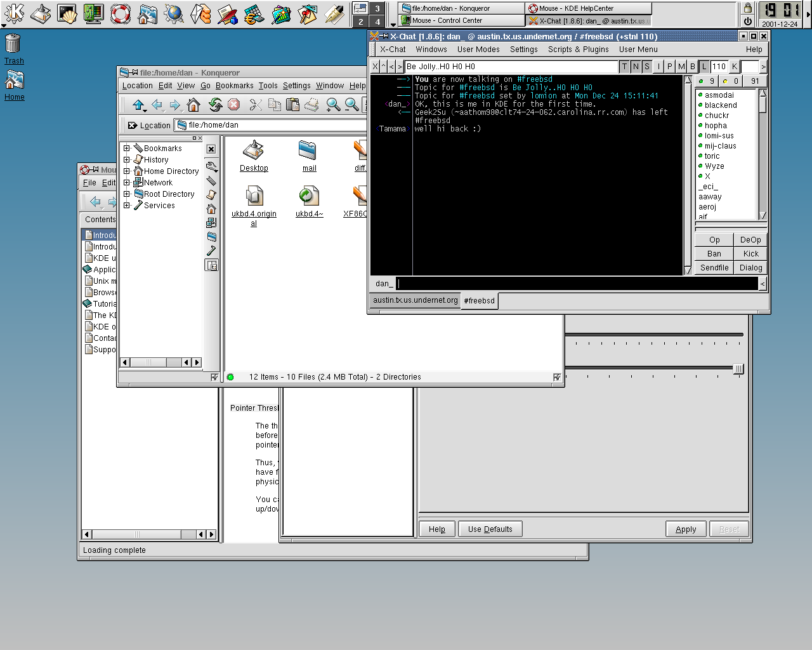Image resolution: width=812 pixels, height=650 pixels.
Task: Launch the terminal shell from panel
Action: click(67, 13)
